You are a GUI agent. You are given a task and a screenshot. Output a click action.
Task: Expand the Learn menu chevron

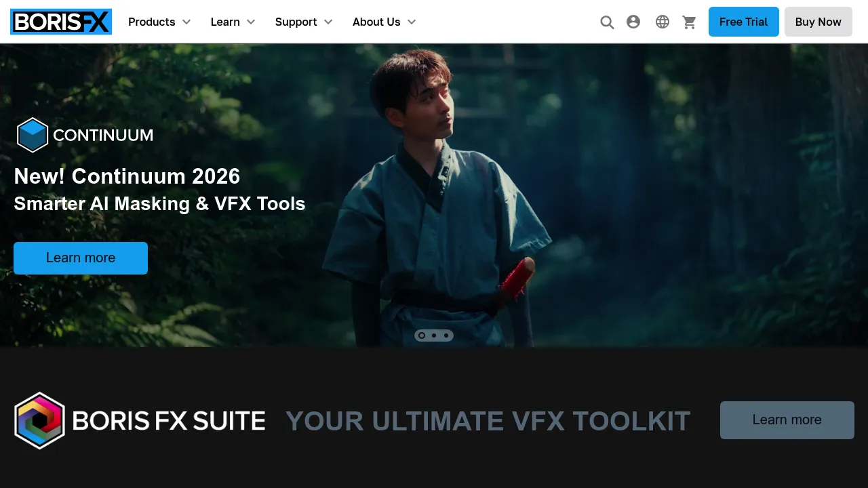point(251,22)
